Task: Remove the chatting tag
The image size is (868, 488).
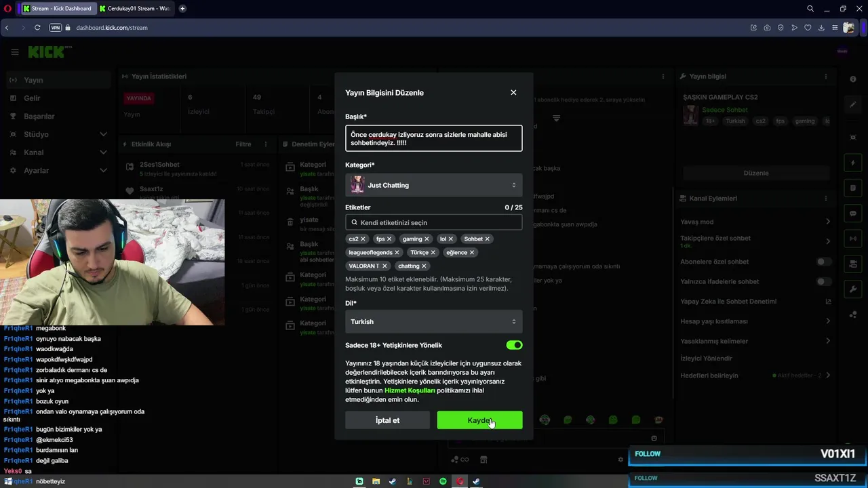Action: point(424,266)
